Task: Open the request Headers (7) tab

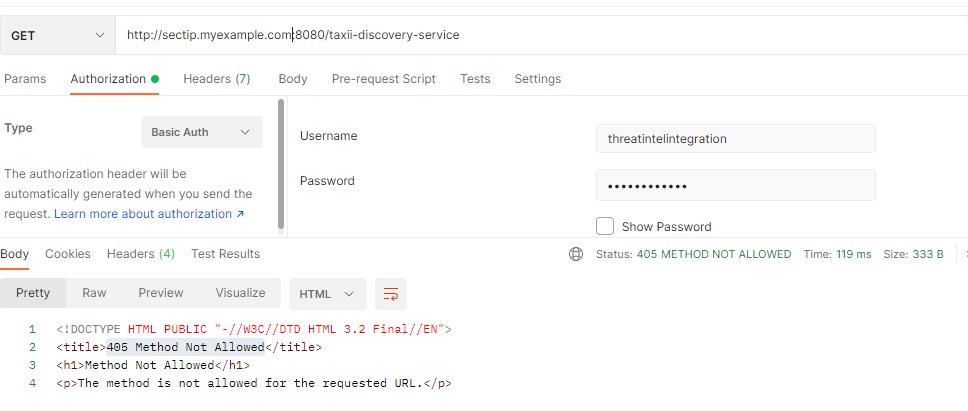Action: point(216,79)
